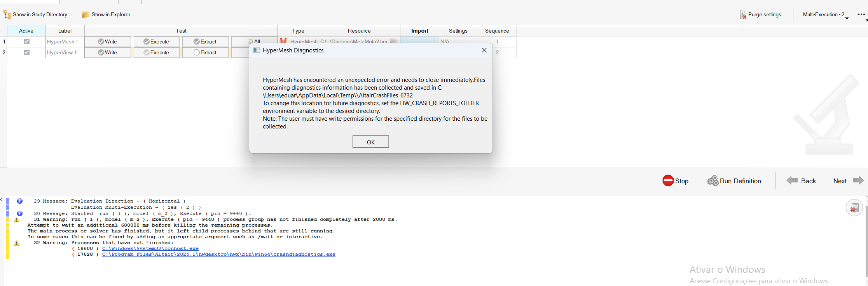Click the Back arrow icon
The height and width of the screenshot is (286, 868).
point(792,180)
